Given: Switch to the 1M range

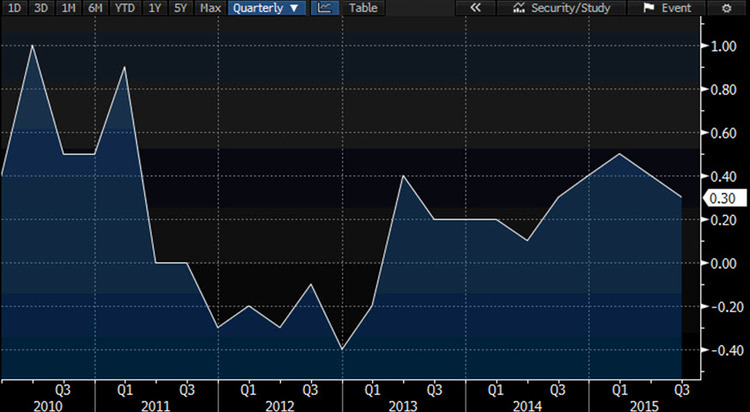Looking at the screenshot, I should tap(68, 8).
